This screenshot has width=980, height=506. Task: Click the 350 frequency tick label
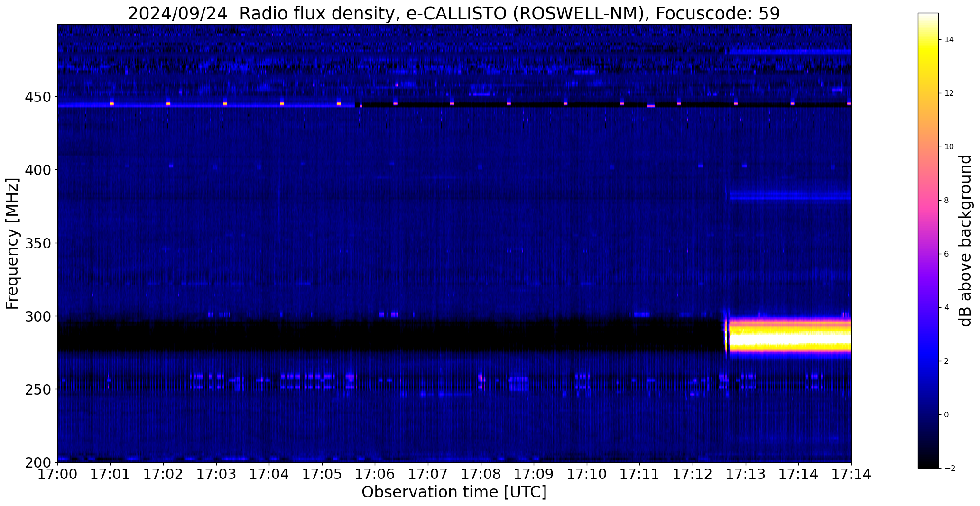37,243
